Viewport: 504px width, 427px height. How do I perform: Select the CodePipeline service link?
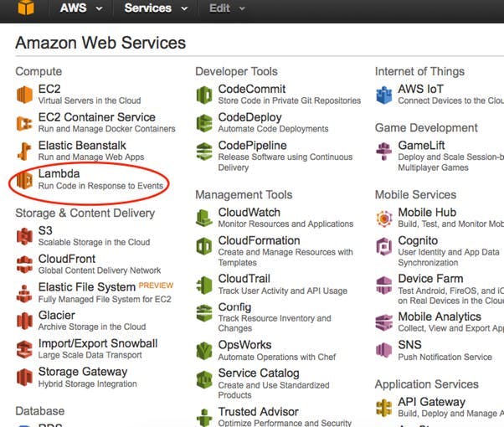[252, 146]
